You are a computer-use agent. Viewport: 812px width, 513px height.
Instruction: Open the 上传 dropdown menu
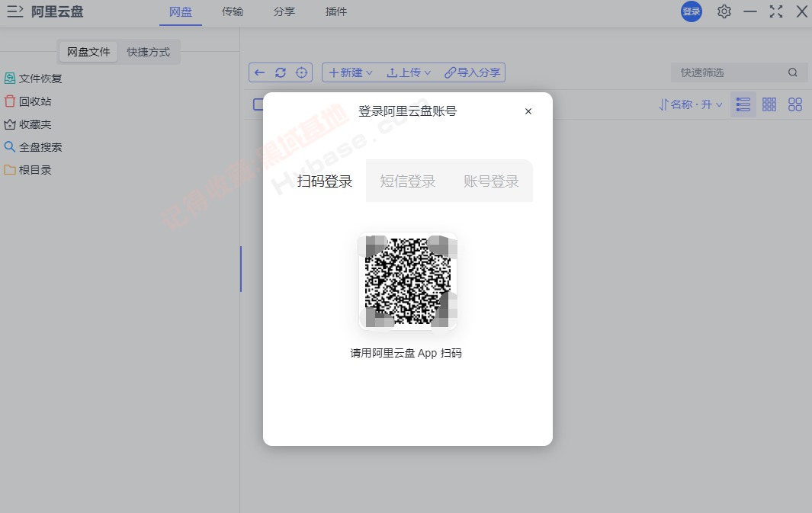pos(409,72)
